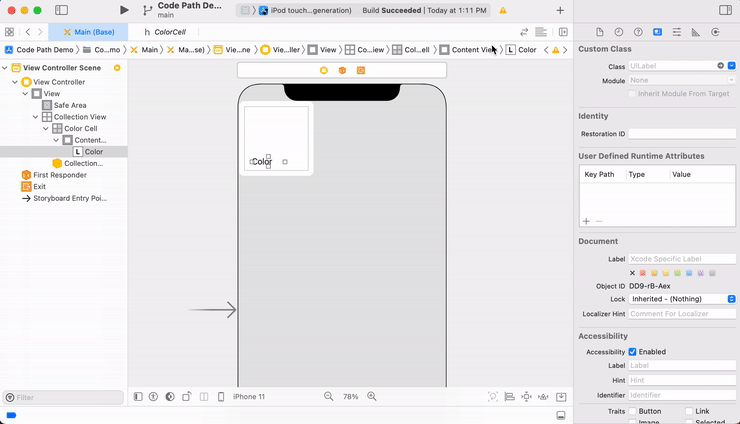Open Resolve Auto Layout Issues menu
Screen dimensions: 740x424
click(x=543, y=397)
